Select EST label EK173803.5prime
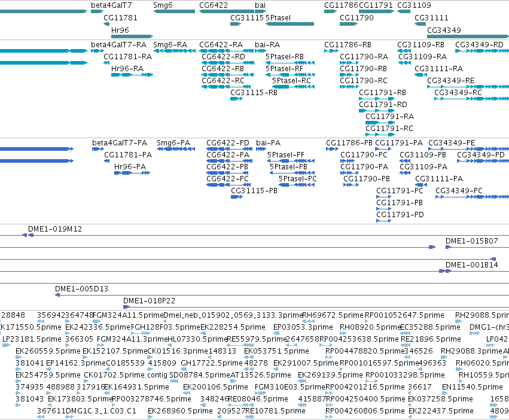 [x=80, y=399]
